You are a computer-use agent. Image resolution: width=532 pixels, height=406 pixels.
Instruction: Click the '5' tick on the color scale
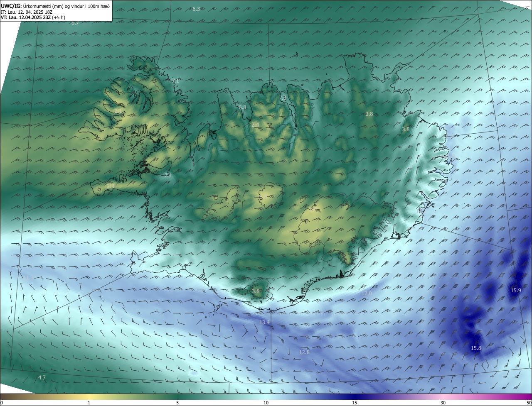tap(177, 403)
